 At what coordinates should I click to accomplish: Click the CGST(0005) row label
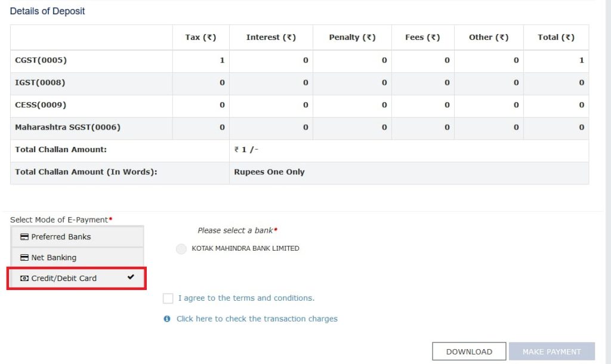41,60
